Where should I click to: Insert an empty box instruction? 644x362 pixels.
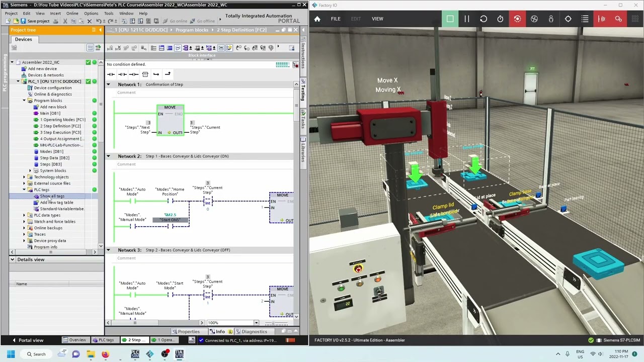[145, 74]
